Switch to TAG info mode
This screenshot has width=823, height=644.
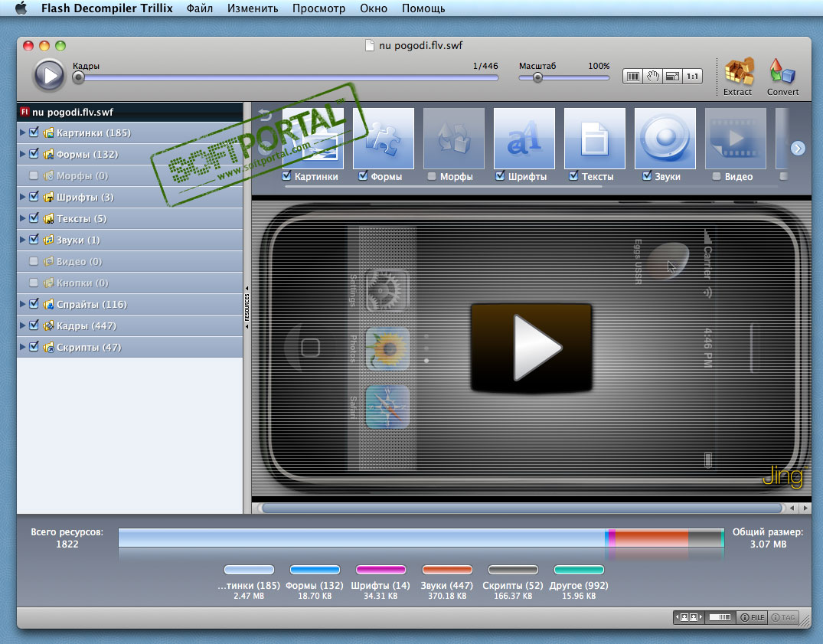pyautogui.click(x=783, y=618)
